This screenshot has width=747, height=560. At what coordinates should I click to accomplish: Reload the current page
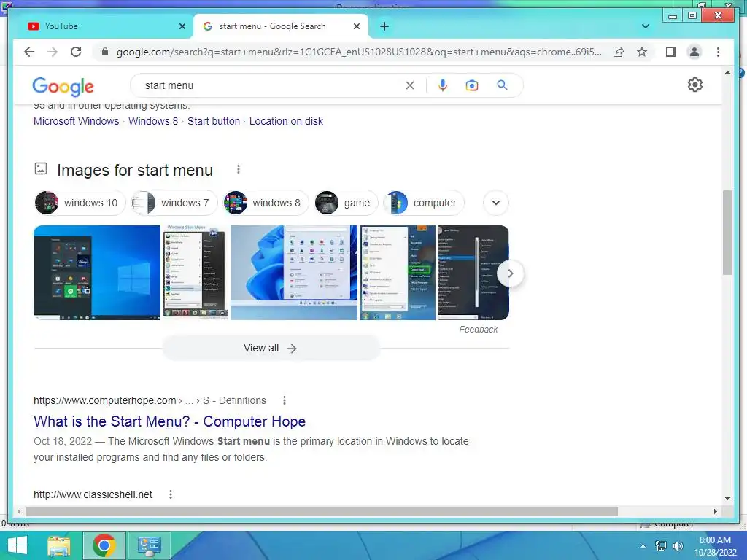tap(76, 52)
